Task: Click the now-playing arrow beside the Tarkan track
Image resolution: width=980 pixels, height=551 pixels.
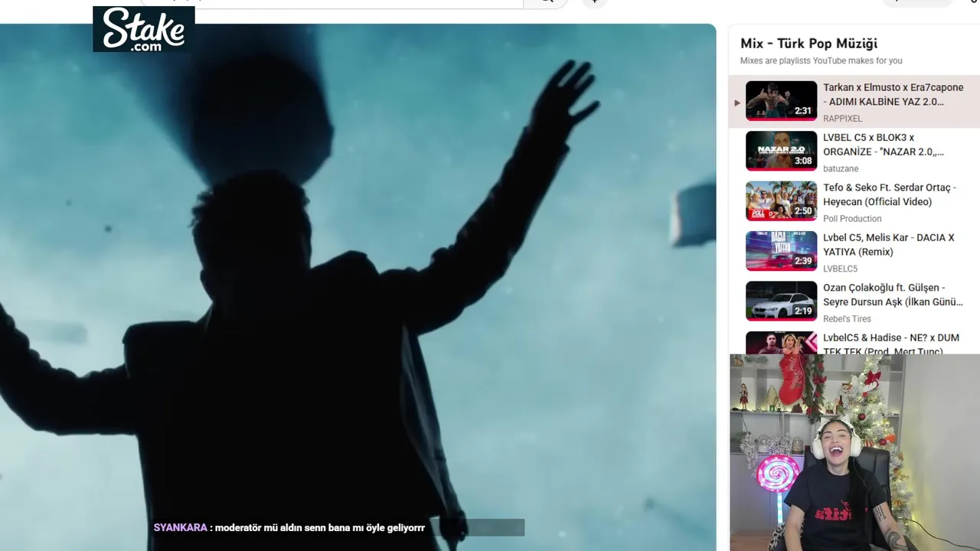Action: 737,103
